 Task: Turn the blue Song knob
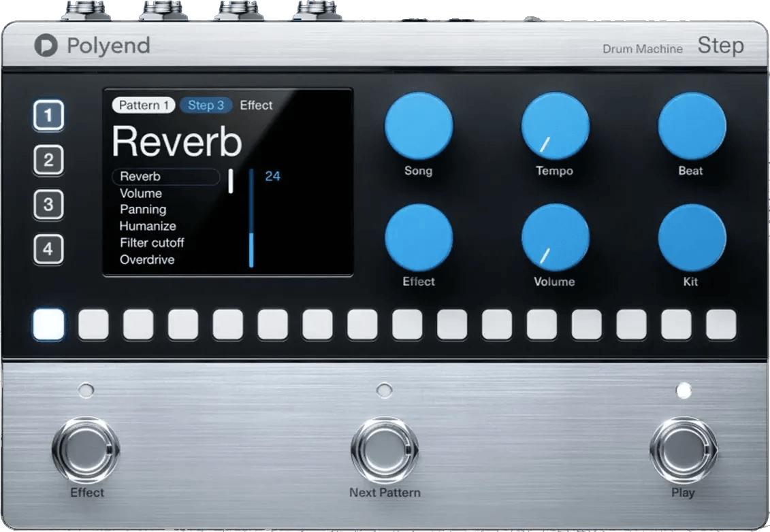(418, 127)
